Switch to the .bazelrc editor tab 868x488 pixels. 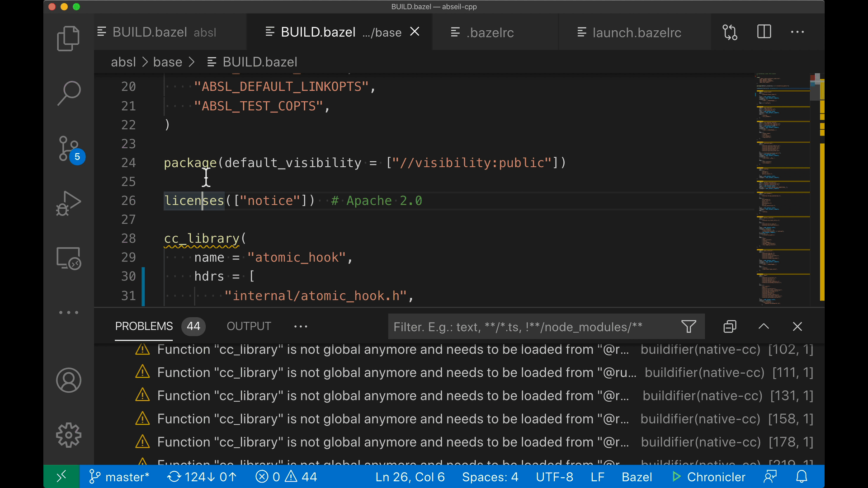click(x=491, y=33)
